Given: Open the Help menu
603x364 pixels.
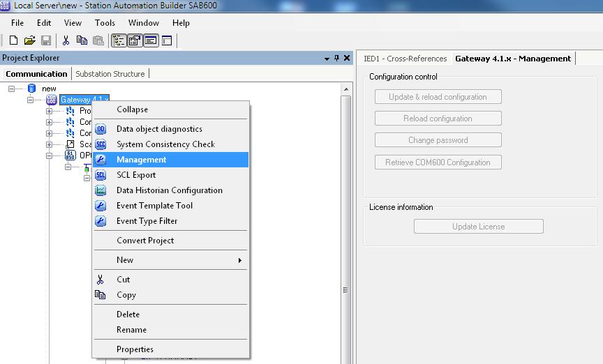Looking at the screenshot, I should (181, 23).
